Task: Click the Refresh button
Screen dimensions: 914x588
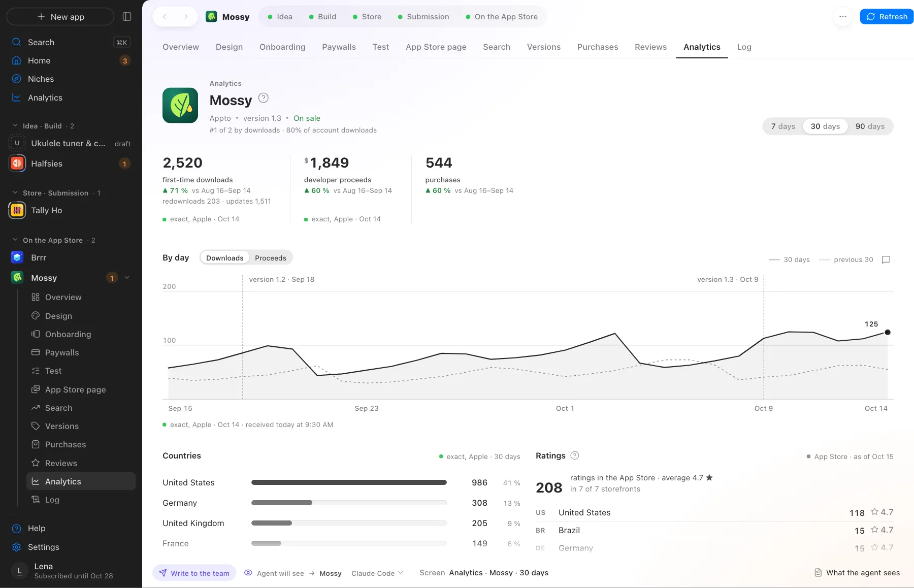Action: coord(887,17)
